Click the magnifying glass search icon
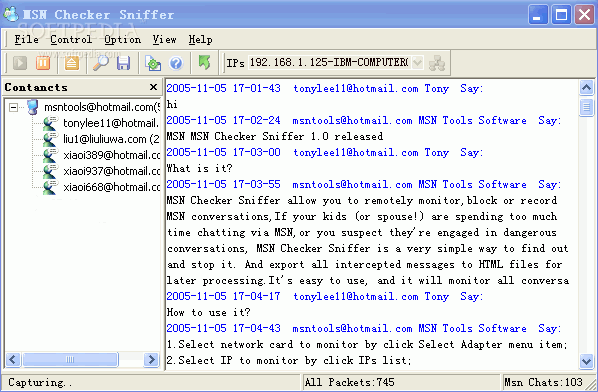The image size is (598, 392). [101, 63]
